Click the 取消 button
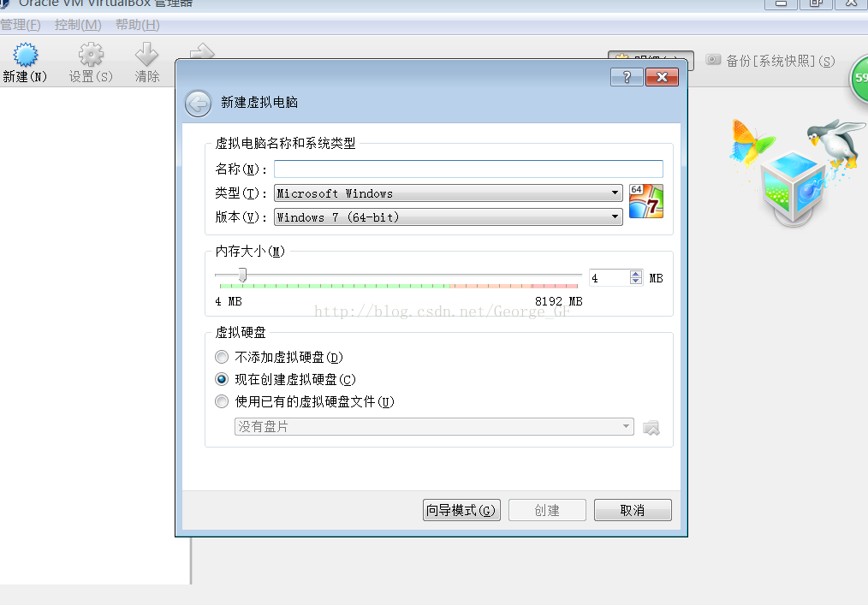 tap(633, 510)
